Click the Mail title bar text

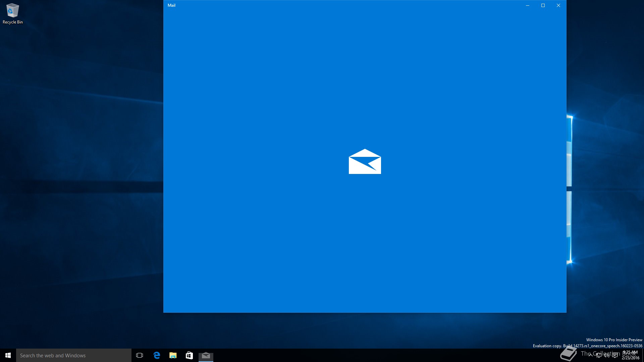pos(171,5)
